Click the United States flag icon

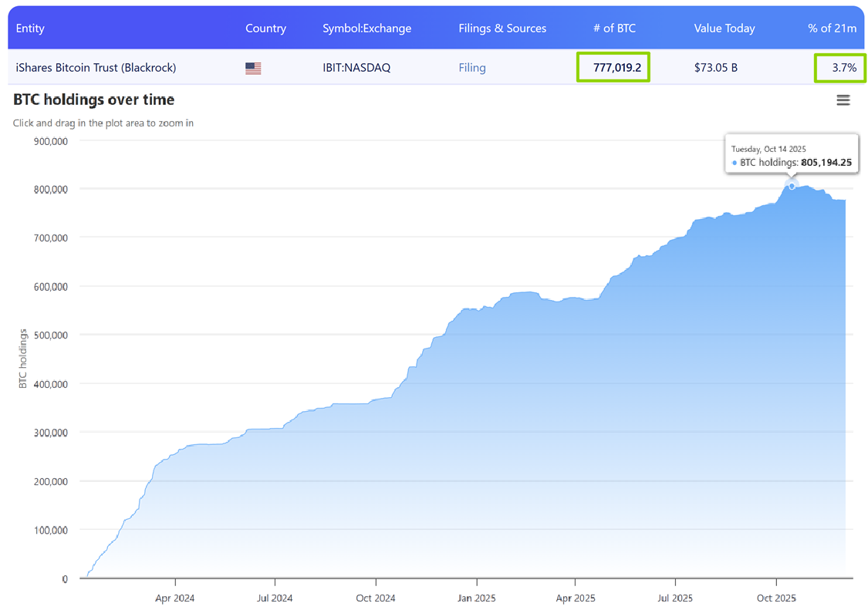pyautogui.click(x=253, y=68)
